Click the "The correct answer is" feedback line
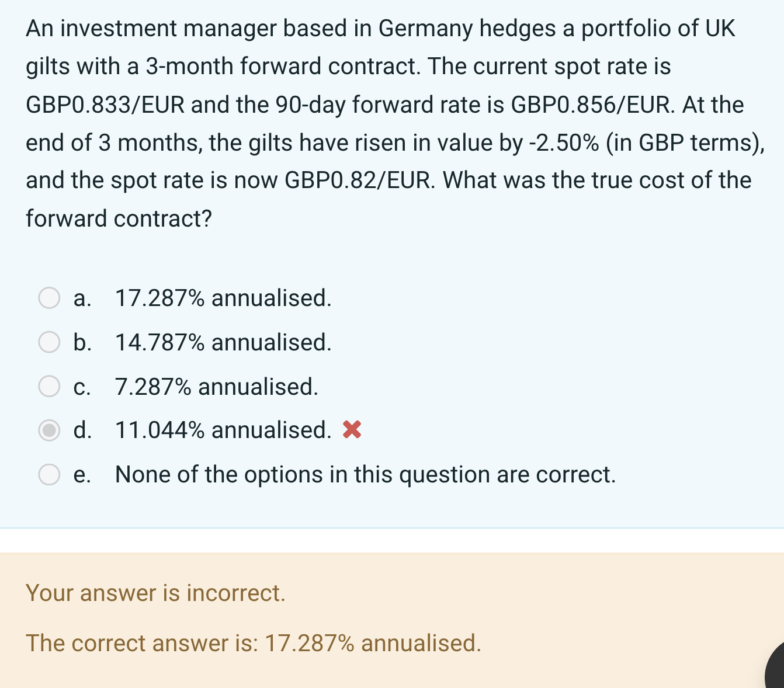The width and height of the screenshot is (784, 688). tap(254, 643)
